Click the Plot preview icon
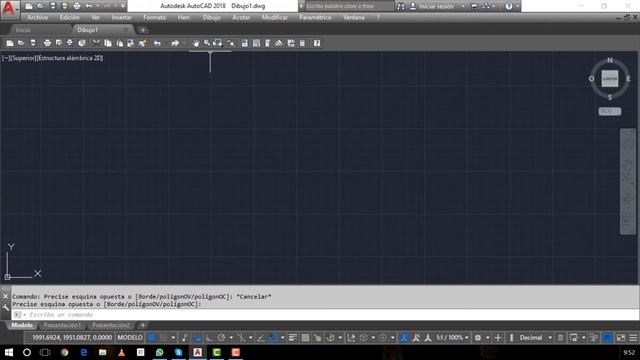 [59, 43]
